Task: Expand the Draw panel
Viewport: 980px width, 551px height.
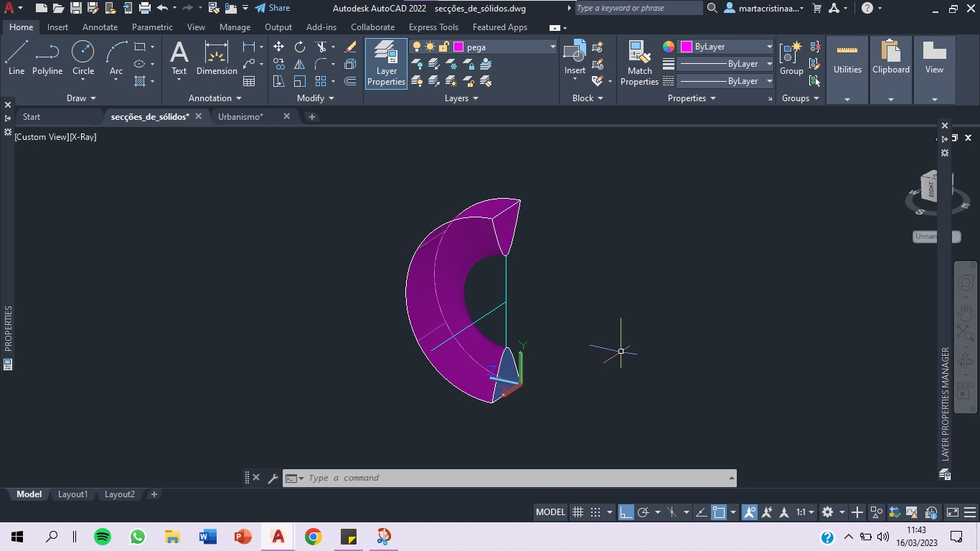Action: point(81,98)
